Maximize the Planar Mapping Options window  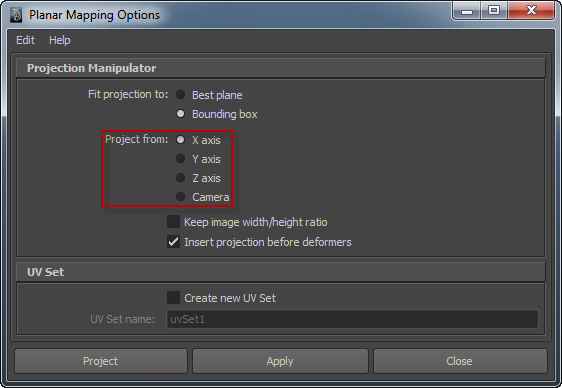(494, 10)
